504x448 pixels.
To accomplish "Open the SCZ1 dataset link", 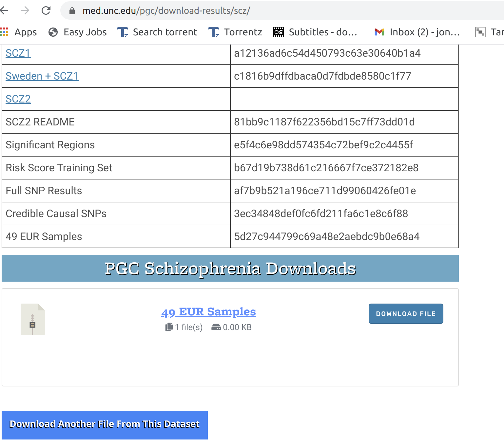I will coord(18,53).
